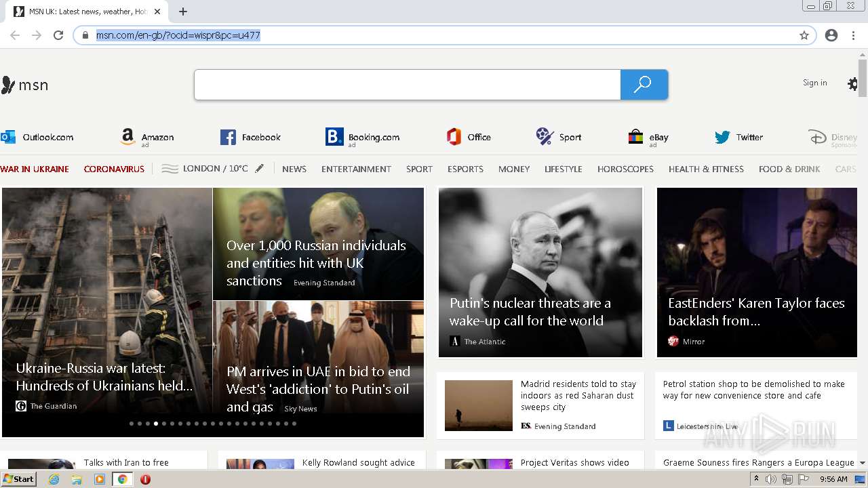Open the File Explorer taskbar icon

tap(77, 479)
